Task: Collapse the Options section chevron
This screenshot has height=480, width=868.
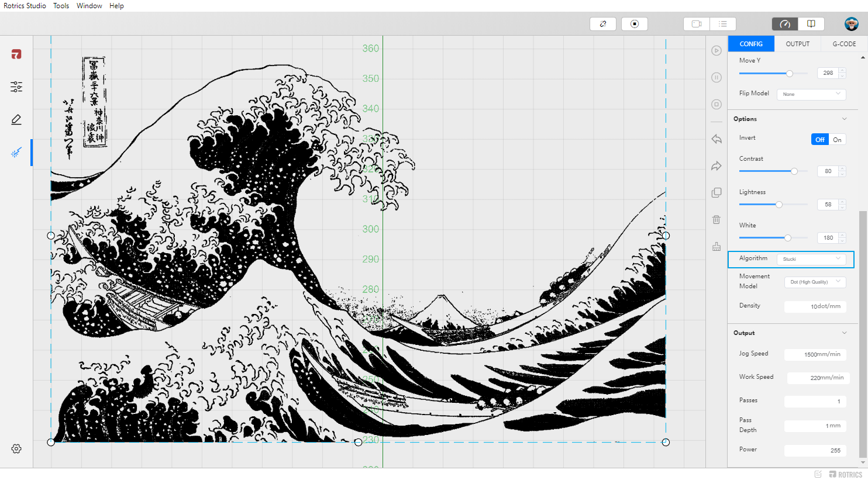Action: click(x=845, y=119)
